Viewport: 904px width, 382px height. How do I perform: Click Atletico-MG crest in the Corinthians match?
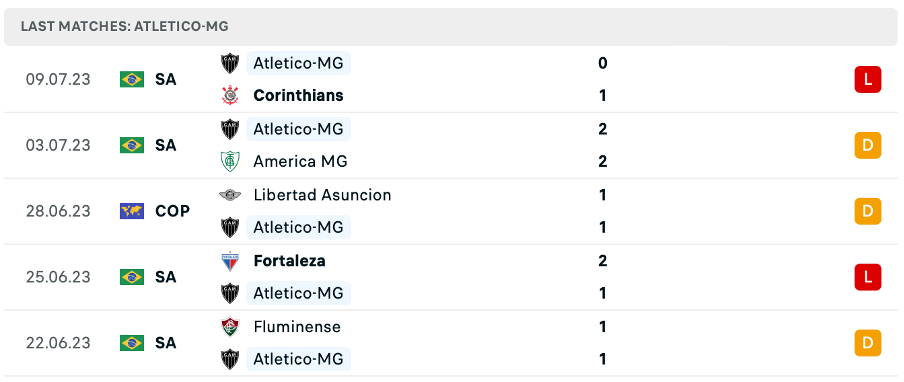tap(230, 63)
